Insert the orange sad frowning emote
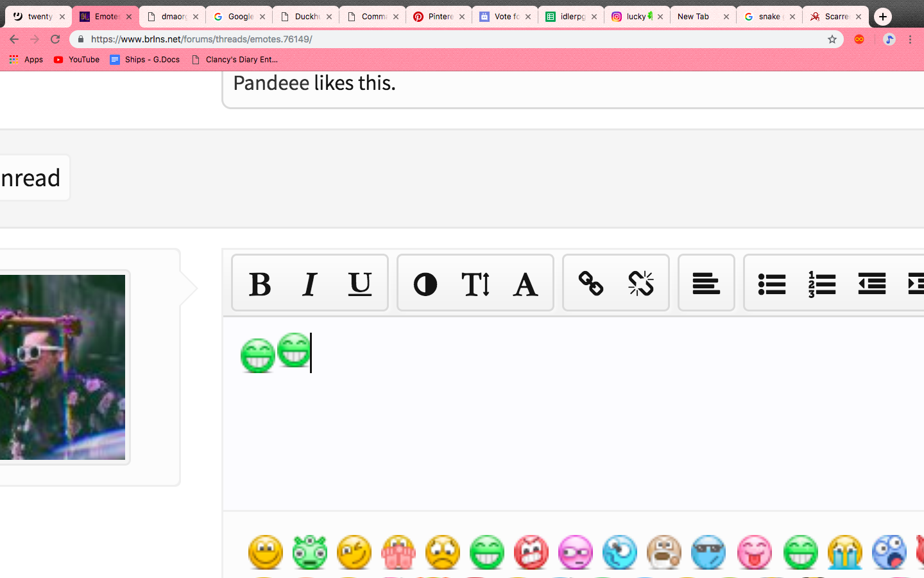The image size is (924, 578). (x=443, y=552)
